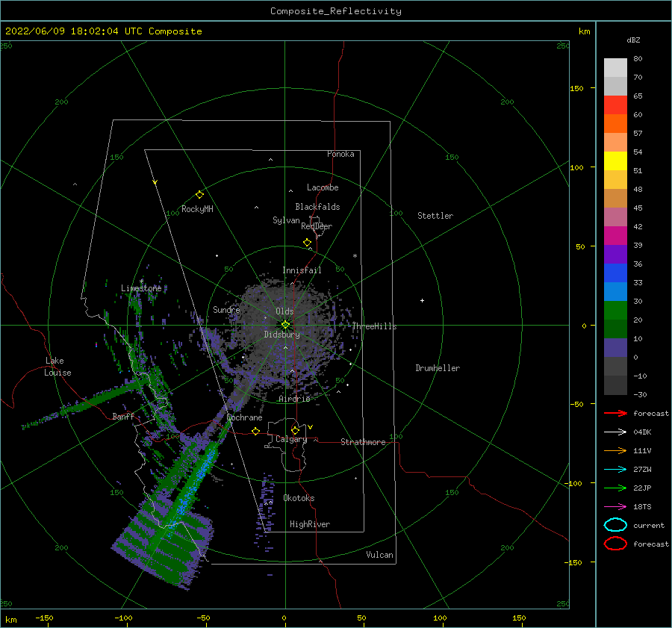672x628 pixels.
Task: Click the yellow diamond marker below RedDeer
Action: [307, 242]
